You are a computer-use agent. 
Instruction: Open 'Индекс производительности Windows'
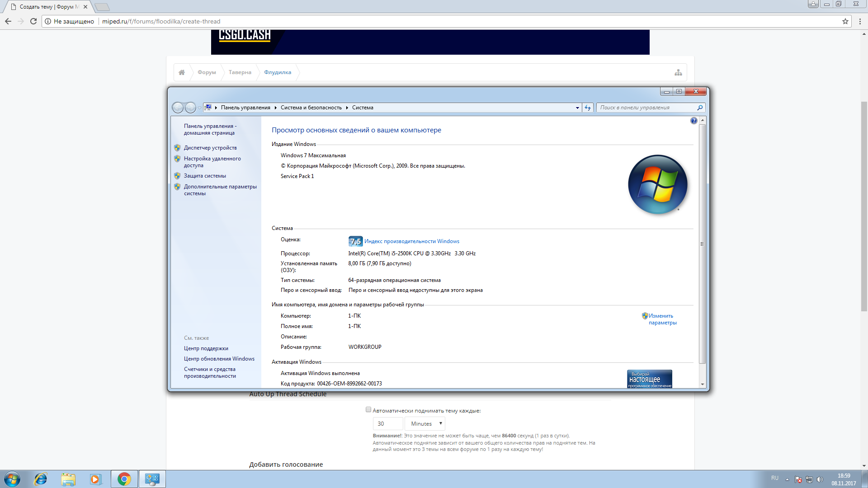[x=412, y=241]
